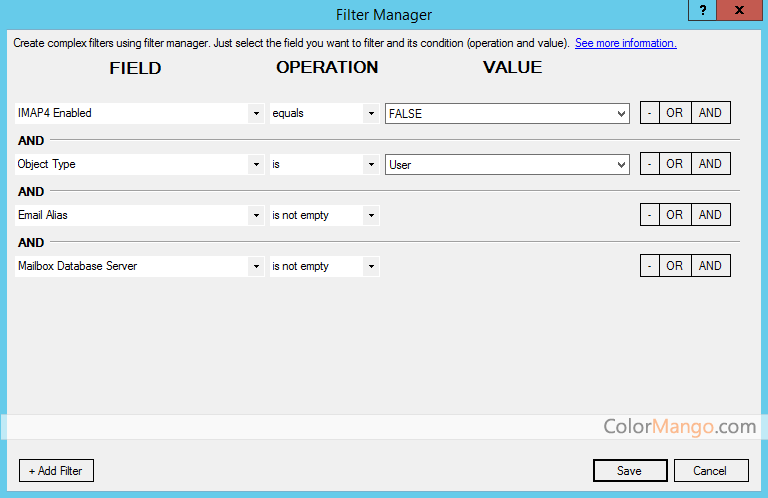The width and height of the screenshot is (768, 498).
Task: Click the help question mark button
Action: coord(702,10)
